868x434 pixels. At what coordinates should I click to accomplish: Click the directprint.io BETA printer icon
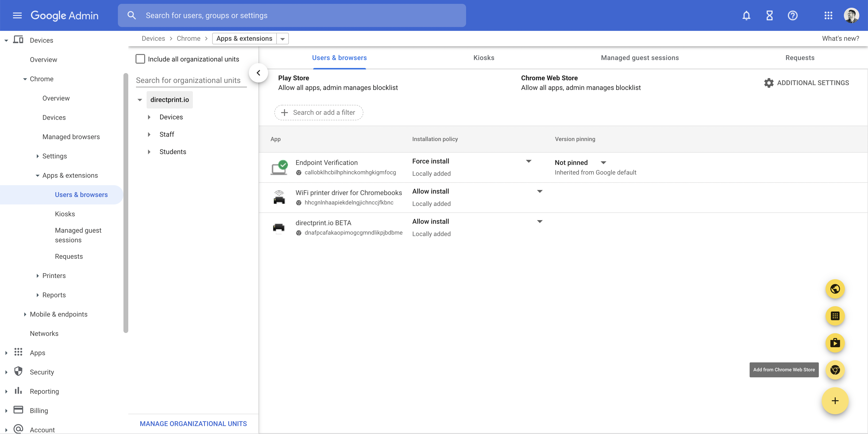pos(279,228)
